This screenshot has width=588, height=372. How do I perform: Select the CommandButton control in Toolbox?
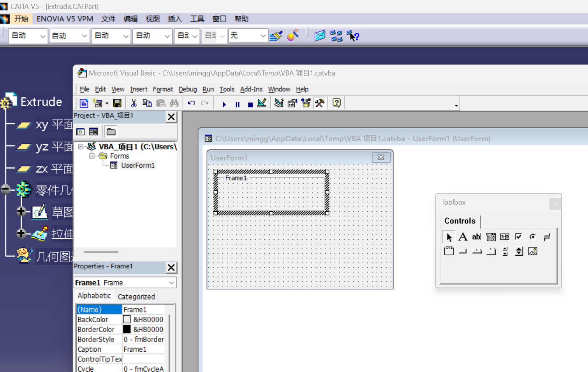pyautogui.click(x=463, y=251)
